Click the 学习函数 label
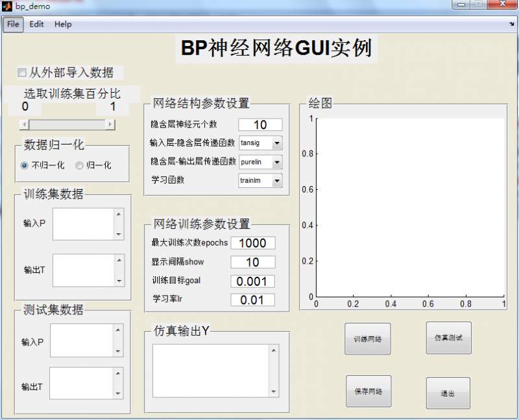 pyautogui.click(x=168, y=180)
